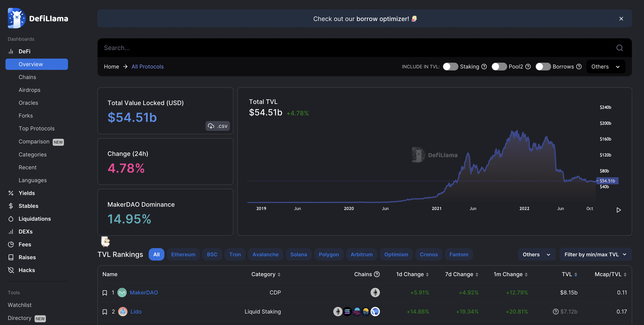Open Comparison in the sidebar
This screenshot has height=325, width=644.
click(x=34, y=141)
